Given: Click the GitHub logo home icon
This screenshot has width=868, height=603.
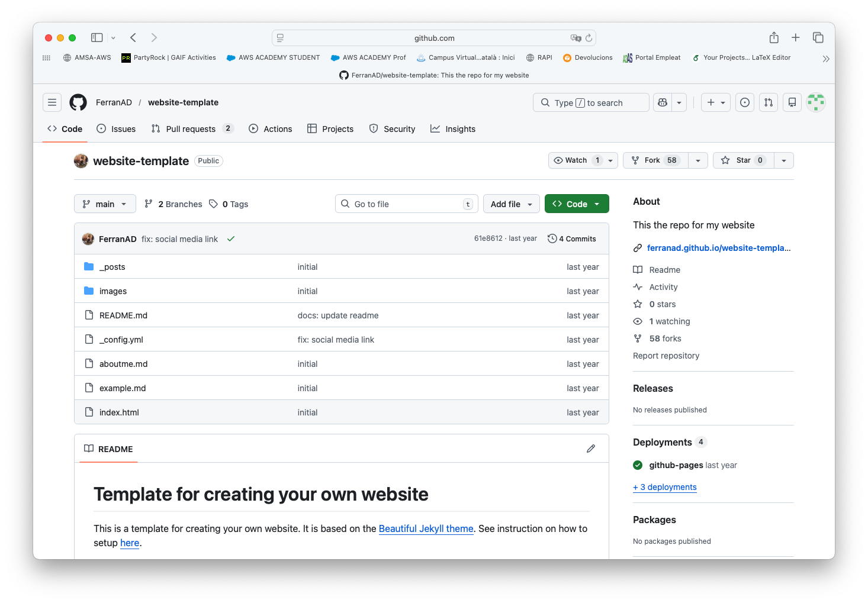Looking at the screenshot, I should pyautogui.click(x=78, y=102).
